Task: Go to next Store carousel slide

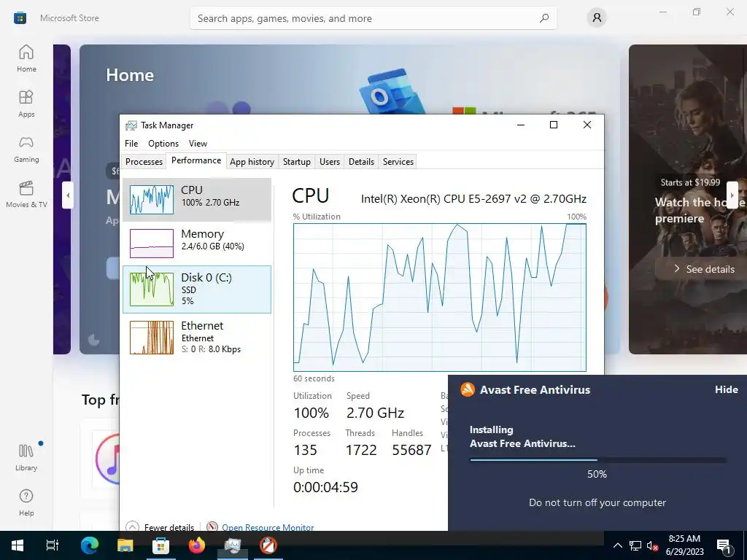Action: 732,195
